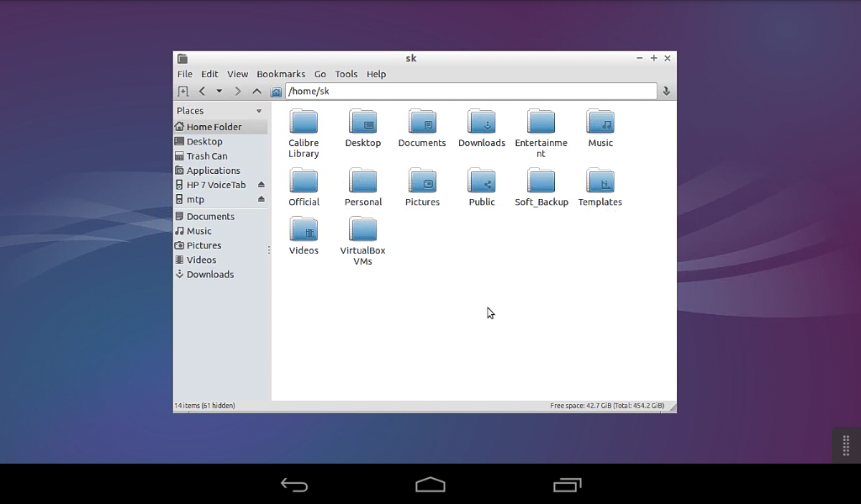The image size is (861, 504).
Task: Click the side pane resize handle
Action: click(269, 250)
